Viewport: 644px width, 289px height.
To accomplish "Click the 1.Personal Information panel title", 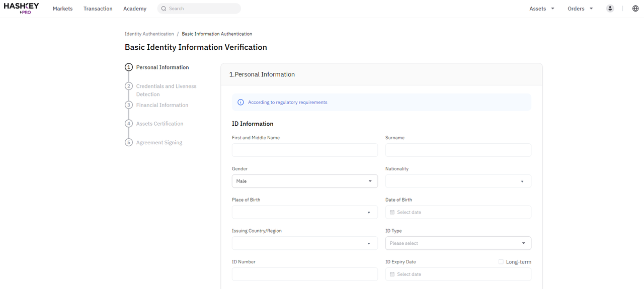I will pyautogui.click(x=262, y=74).
